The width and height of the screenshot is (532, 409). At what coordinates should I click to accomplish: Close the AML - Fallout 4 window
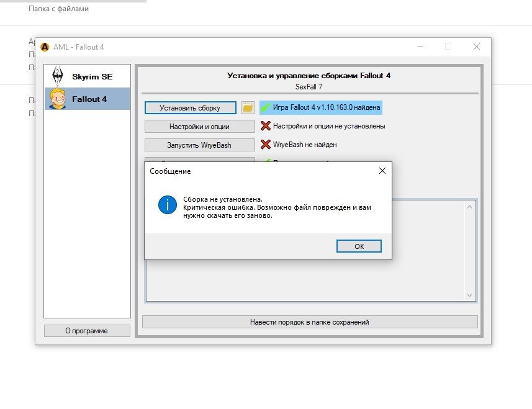476,47
